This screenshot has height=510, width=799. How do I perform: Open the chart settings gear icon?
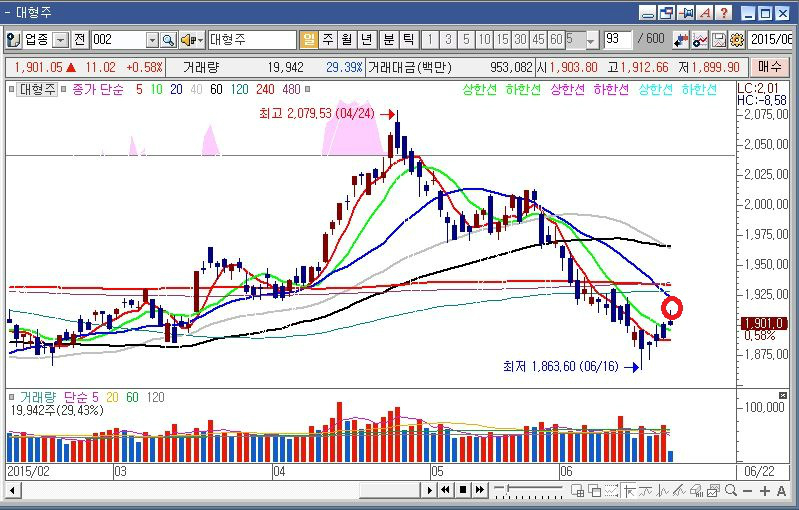(737, 40)
